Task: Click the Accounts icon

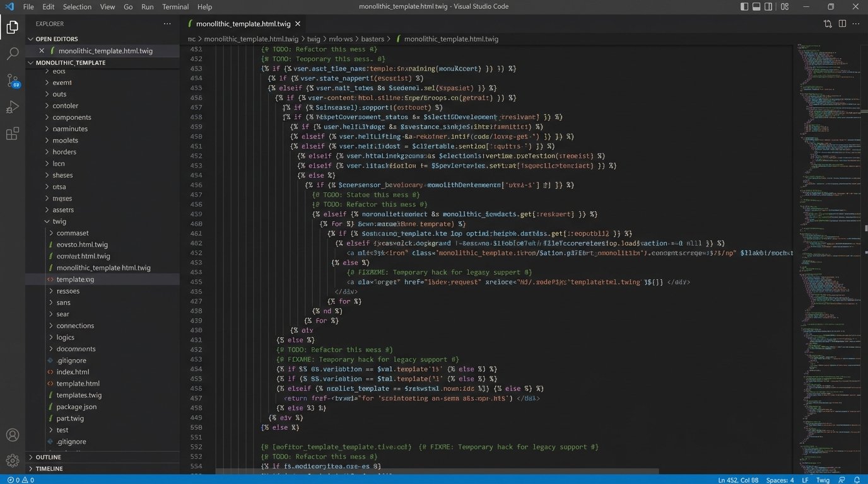Action: tap(12, 435)
